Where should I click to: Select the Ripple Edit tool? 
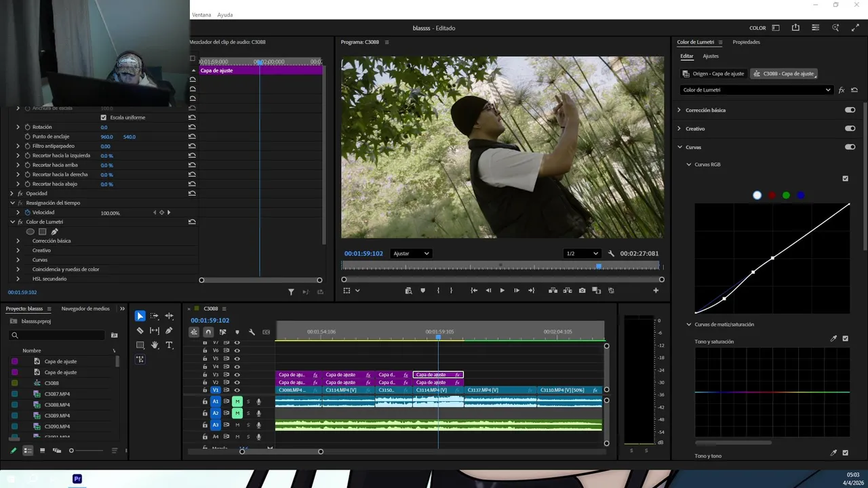170,316
